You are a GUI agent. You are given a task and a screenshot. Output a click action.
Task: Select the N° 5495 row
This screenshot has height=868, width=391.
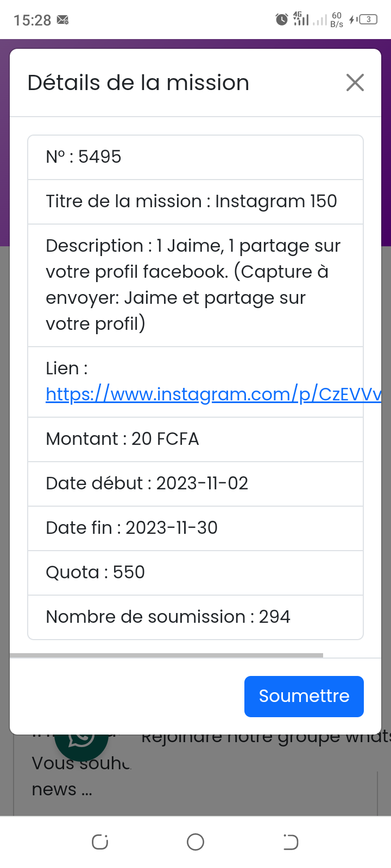195,157
